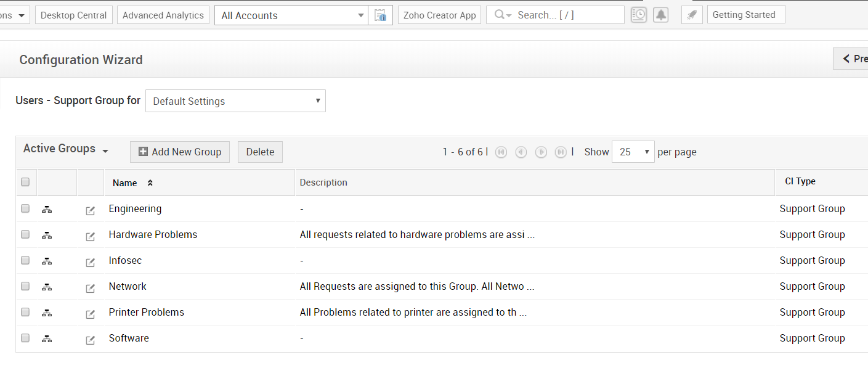Click the Add New Group button
This screenshot has width=868, height=365.
click(x=179, y=152)
